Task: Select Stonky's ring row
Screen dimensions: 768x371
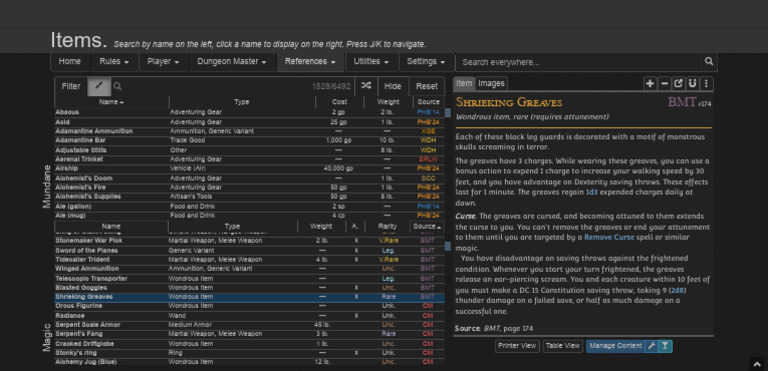Action: click(249, 353)
